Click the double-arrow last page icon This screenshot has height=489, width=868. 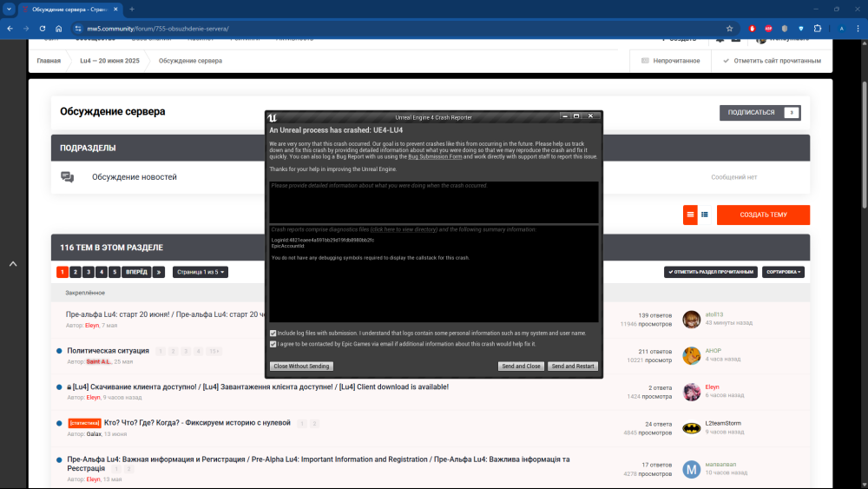click(x=159, y=272)
